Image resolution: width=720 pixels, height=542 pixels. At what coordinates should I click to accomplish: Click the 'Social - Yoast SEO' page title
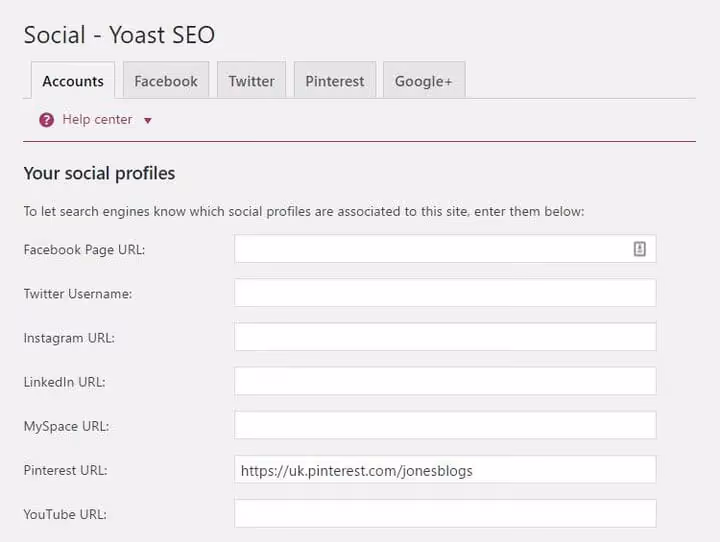(x=119, y=35)
